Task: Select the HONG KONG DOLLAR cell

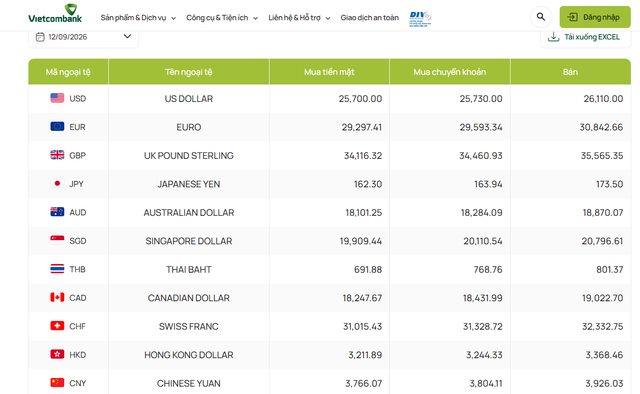Action: click(189, 355)
